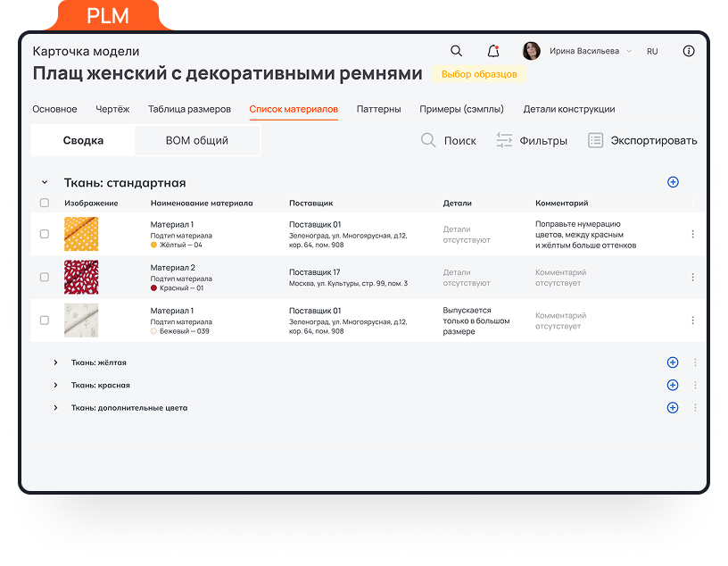Select checkbox of the beige Материал 1 row
Viewport: 728px width, 566px height.
coord(45,320)
